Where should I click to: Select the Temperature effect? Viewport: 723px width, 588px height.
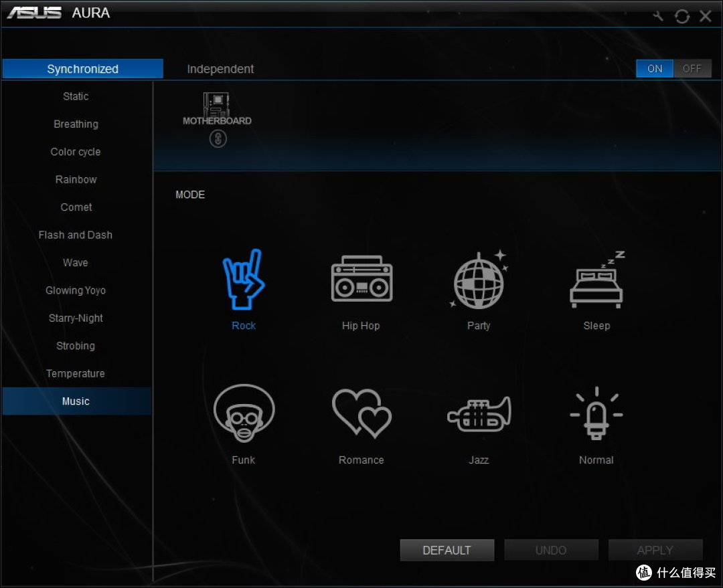(x=76, y=373)
